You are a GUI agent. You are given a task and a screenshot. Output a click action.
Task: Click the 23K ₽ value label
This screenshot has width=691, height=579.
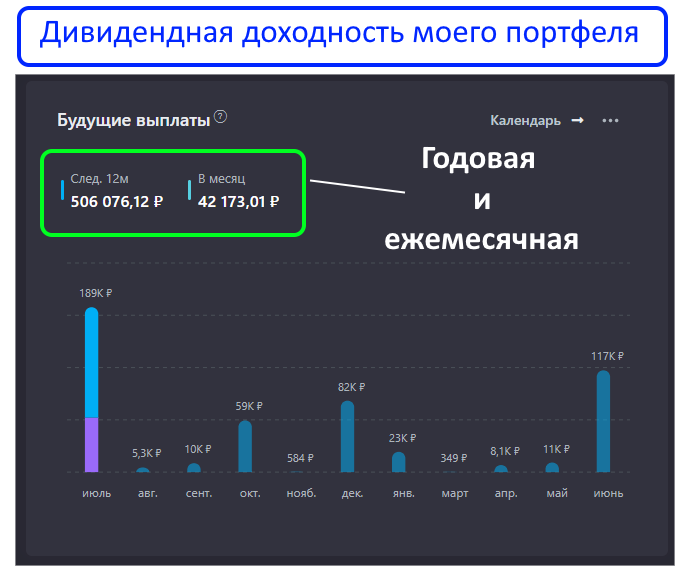[x=402, y=438]
